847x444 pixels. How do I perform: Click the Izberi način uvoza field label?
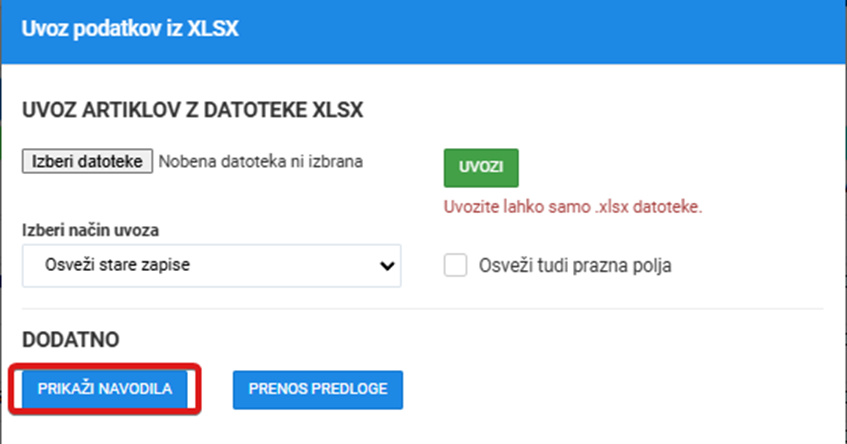click(x=90, y=230)
